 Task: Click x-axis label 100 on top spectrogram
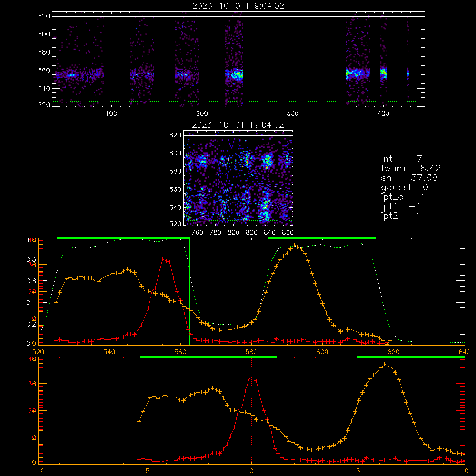(x=111, y=114)
